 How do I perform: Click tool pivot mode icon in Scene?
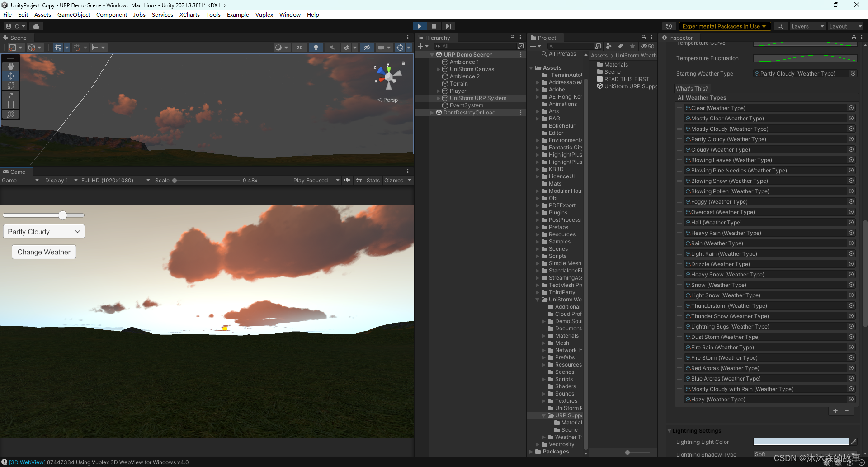(15, 48)
